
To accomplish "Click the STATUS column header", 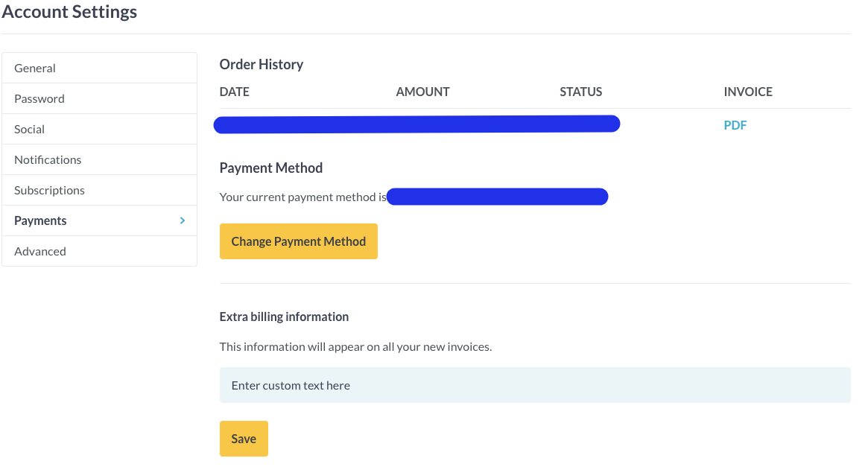I will 580,92.
